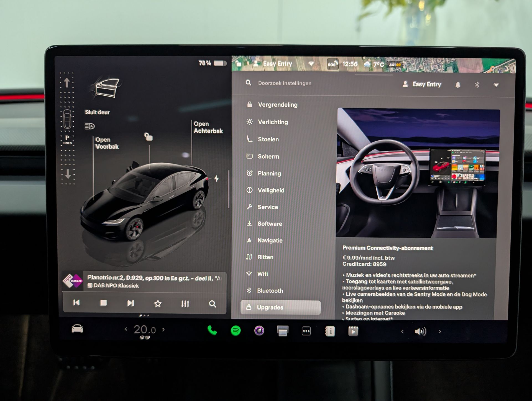Tap the notifications bell icon
The image size is (532, 401).
[458, 85]
